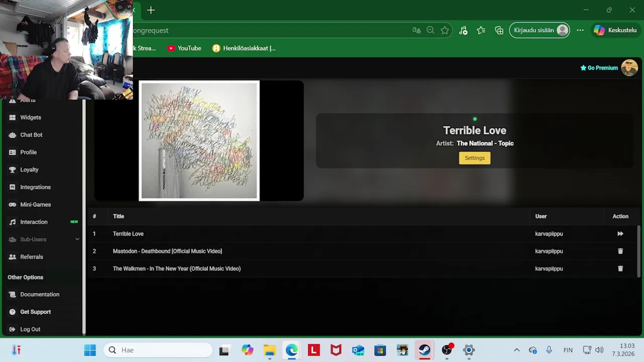Open McAfee from the taskbar
This screenshot has height=362, width=644.
click(x=336, y=350)
